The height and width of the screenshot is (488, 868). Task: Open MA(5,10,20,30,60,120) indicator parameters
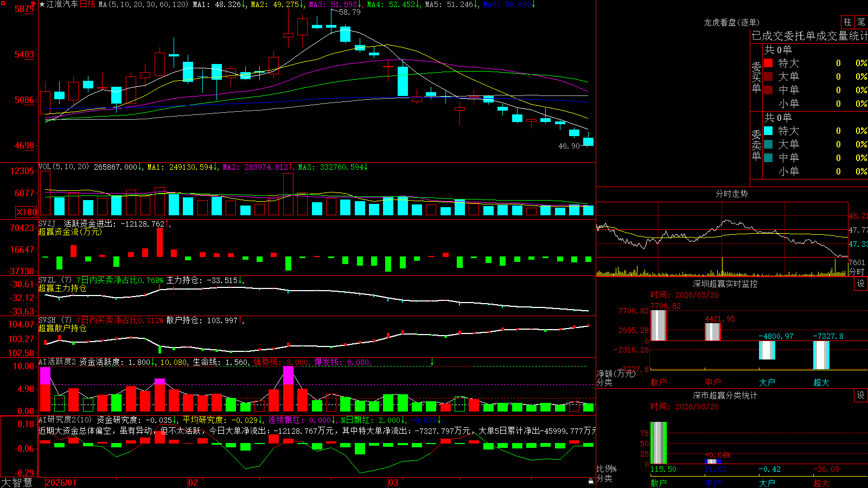point(144,4)
